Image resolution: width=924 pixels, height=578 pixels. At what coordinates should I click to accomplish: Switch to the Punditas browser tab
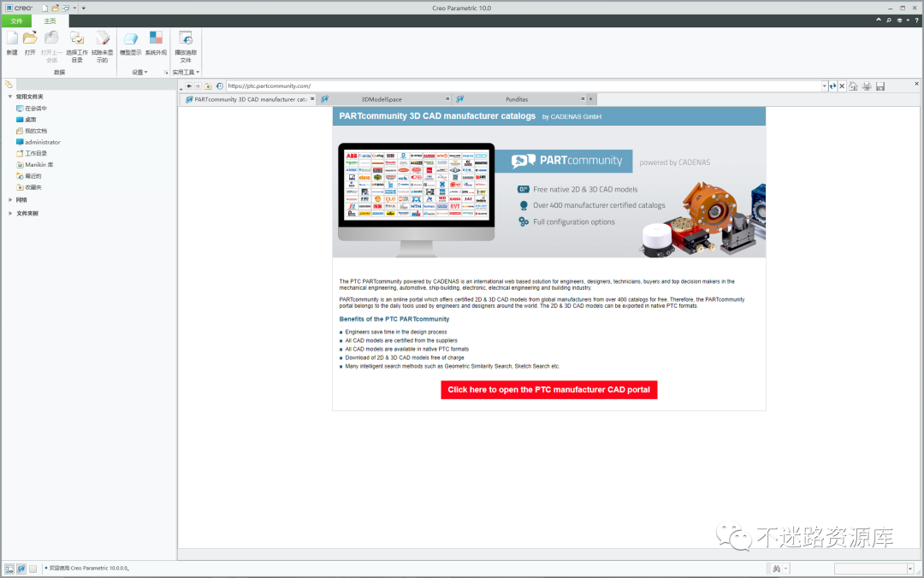[x=517, y=99]
